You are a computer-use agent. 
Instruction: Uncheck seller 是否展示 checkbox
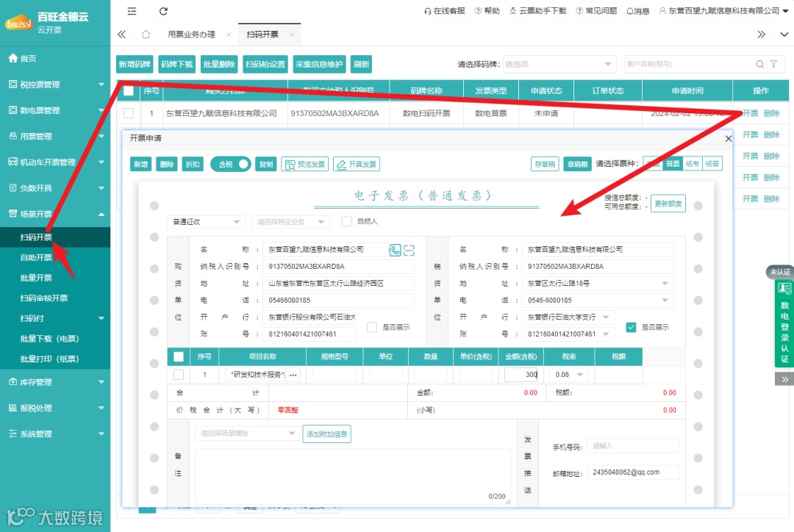click(631, 328)
